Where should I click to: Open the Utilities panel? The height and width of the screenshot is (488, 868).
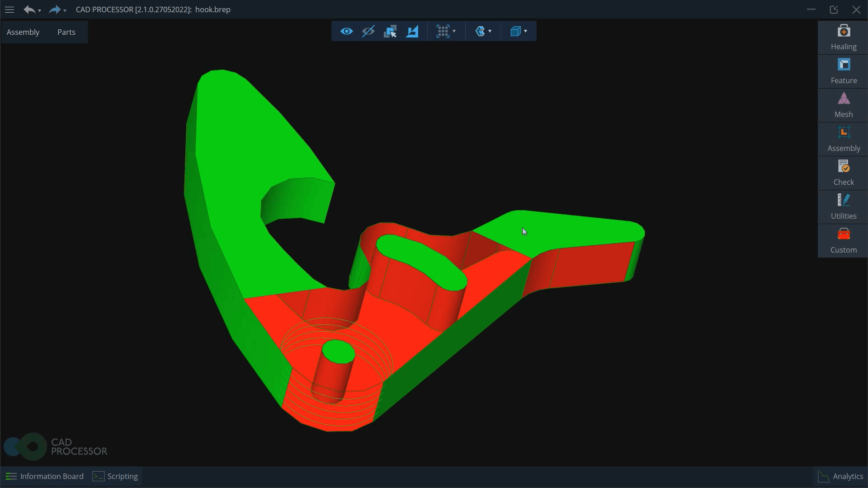click(x=843, y=207)
